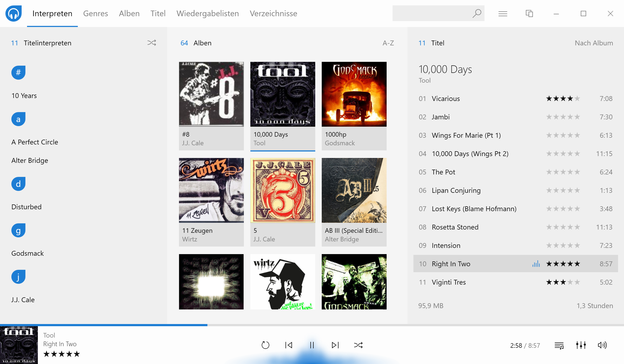Switch to mini player mode icon
The width and height of the screenshot is (624, 364).
(529, 14)
